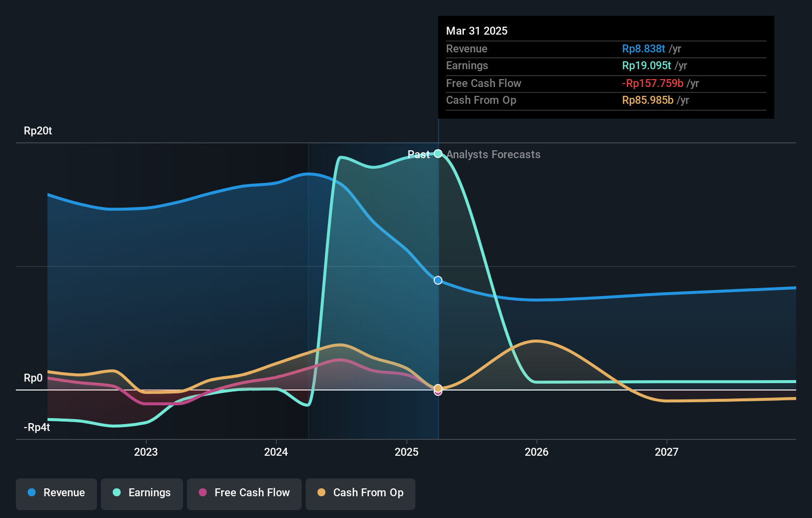Click the Earnings data point marker at Mar 2025
Image resolution: width=812 pixels, height=518 pixels.
click(438, 153)
